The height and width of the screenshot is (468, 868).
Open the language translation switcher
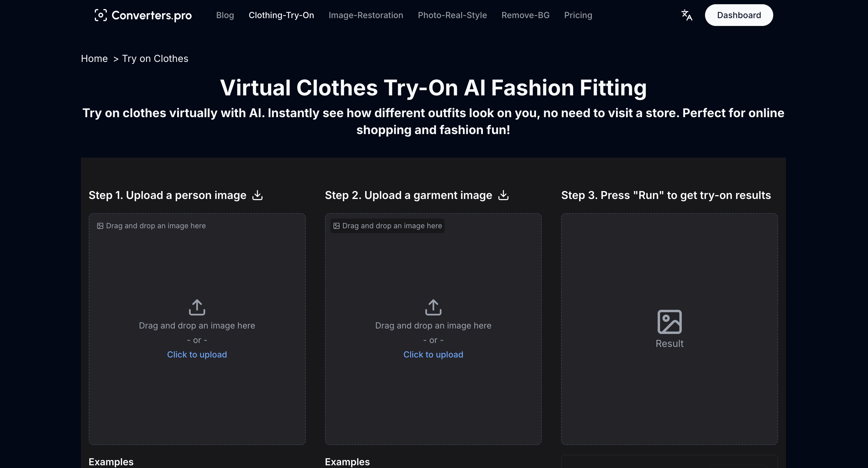[687, 15]
